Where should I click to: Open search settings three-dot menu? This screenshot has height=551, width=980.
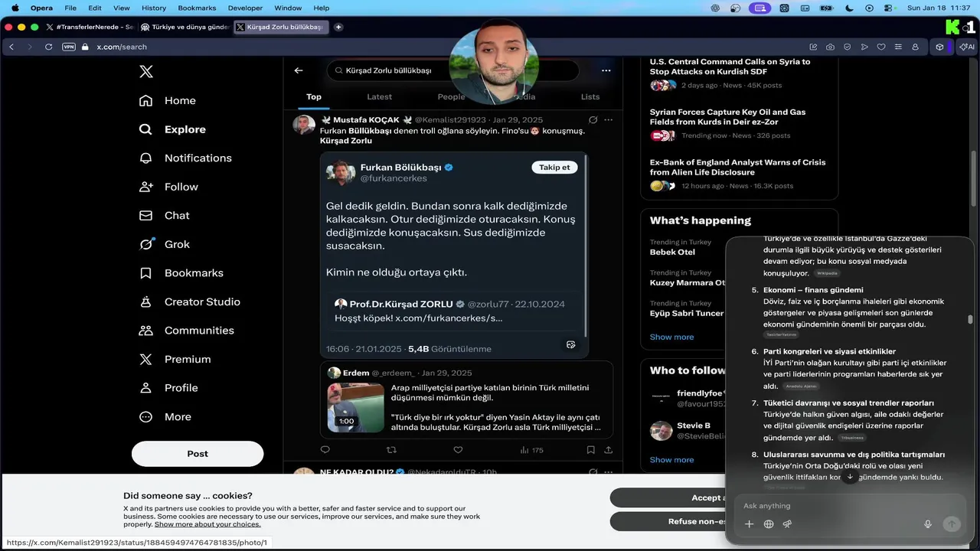click(606, 70)
